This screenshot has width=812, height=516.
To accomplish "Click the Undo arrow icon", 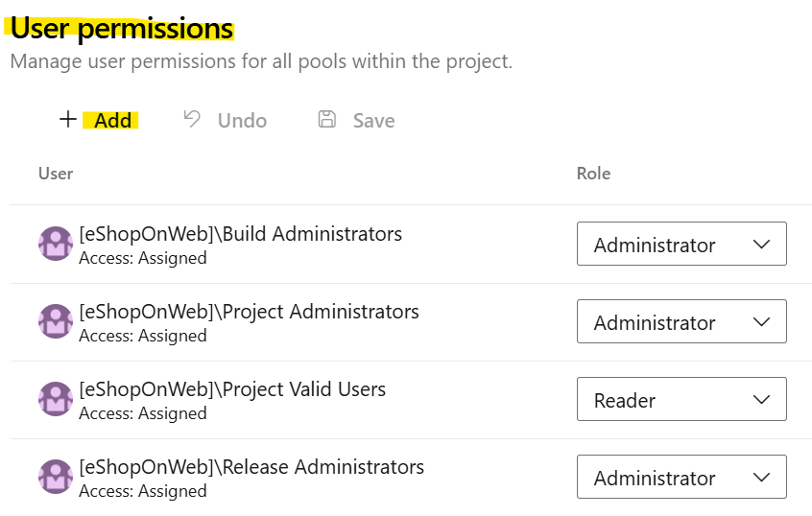I will (192, 119).
